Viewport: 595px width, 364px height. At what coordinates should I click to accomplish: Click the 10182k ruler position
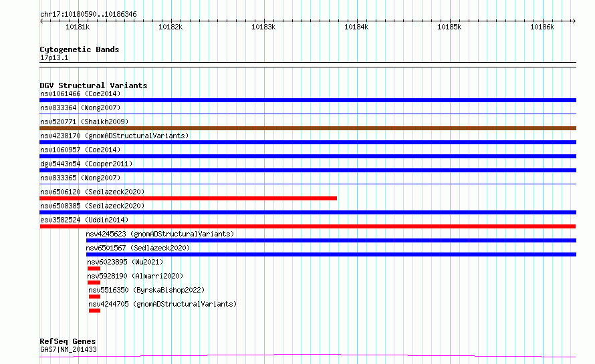(x=170, y=27)
